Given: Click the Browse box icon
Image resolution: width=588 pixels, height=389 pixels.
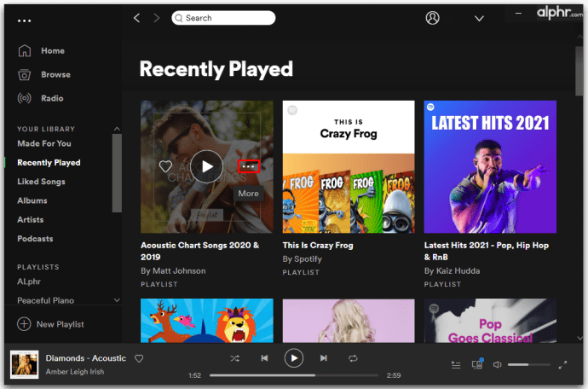Looking at the screenshot, I should tap(25, 74).
